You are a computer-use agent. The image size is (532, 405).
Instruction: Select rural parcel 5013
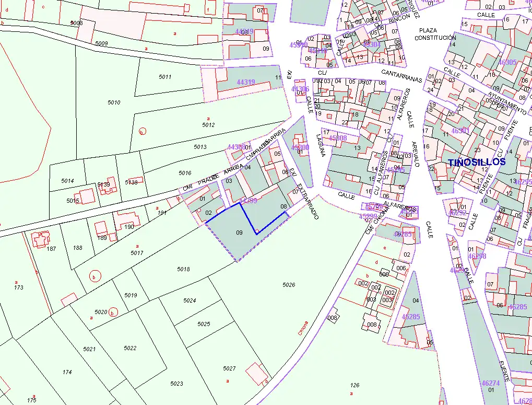(200, 147)
